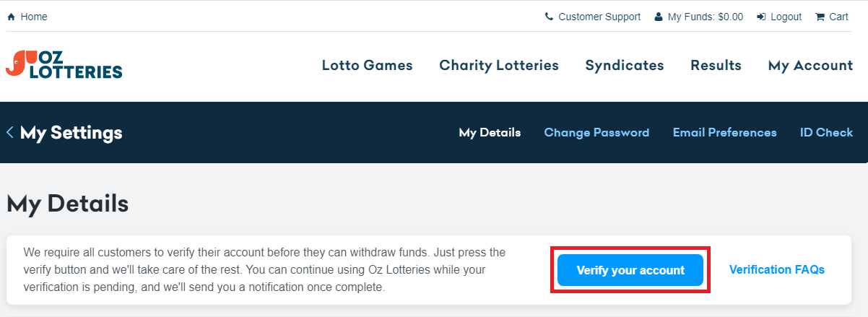The height and width of the screenshot is (317, 868).
Task: Click the house icon beside Home
Action: pos(11,17)
